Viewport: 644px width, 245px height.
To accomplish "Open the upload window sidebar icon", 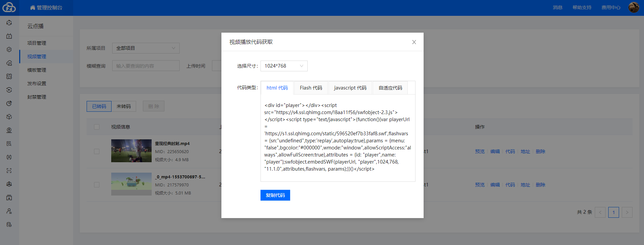I will (x=9, y=198).
